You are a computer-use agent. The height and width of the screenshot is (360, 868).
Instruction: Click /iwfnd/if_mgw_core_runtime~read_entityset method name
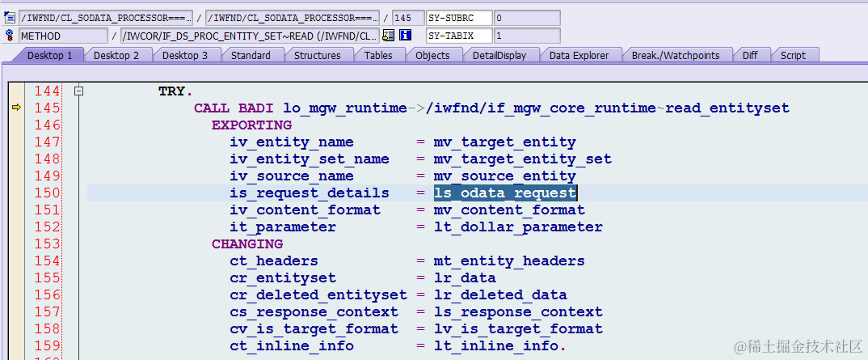click(607, 108)
